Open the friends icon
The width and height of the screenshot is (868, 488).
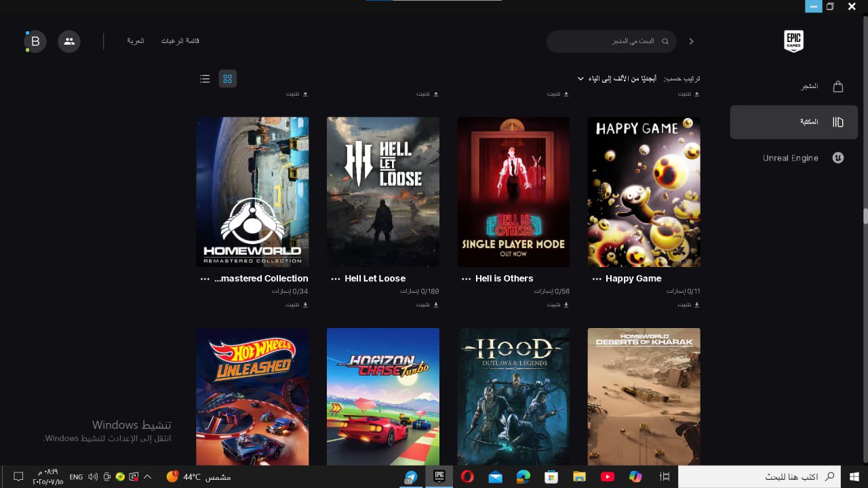pyautogui.click(x=69, y=41)
